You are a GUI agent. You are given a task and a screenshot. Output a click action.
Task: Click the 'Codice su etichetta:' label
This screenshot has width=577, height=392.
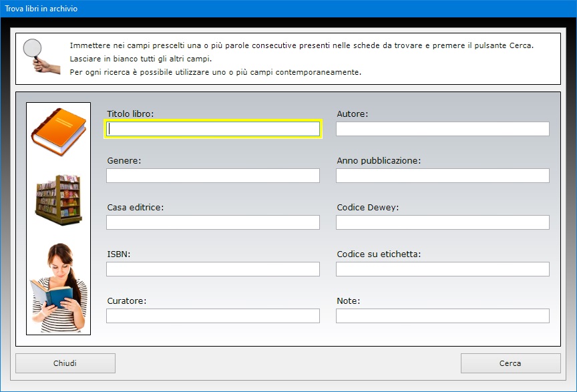[379, 254]
